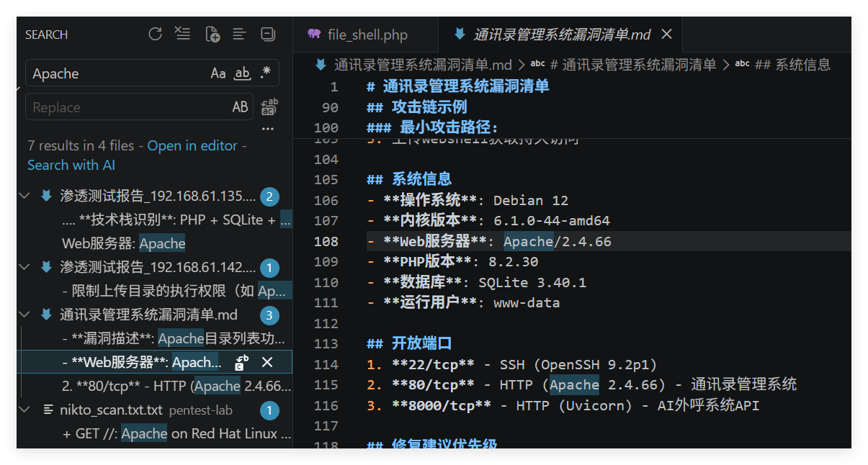
Task: Collapse 渗透测试报告_192.168.61.142 file results
Action: point(24,267)
